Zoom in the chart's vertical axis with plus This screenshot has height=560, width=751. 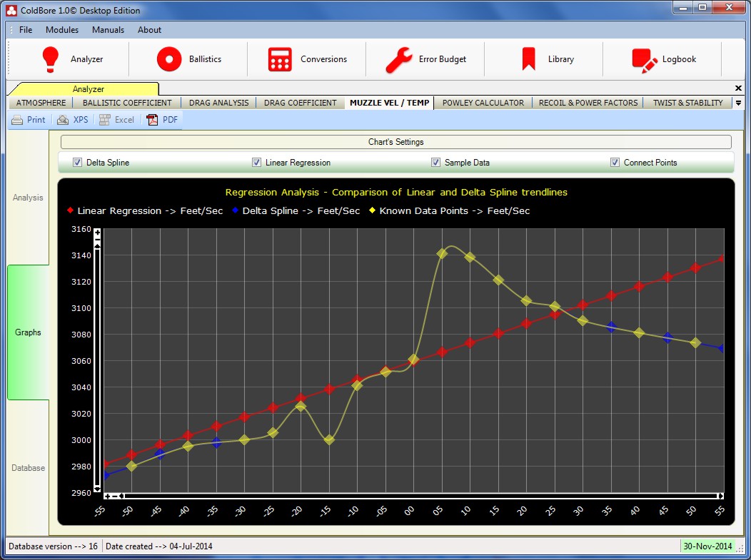97,233
